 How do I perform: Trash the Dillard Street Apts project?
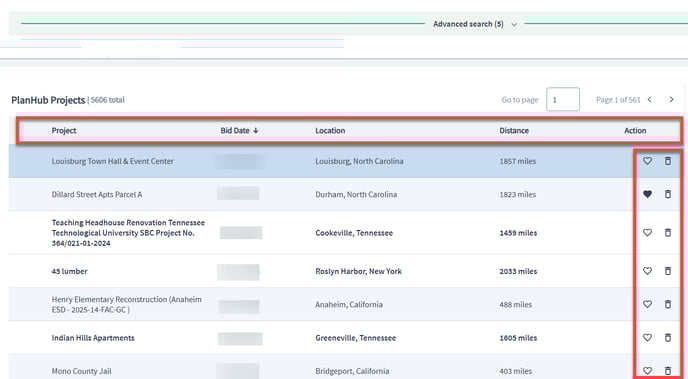tap(668, 194)
